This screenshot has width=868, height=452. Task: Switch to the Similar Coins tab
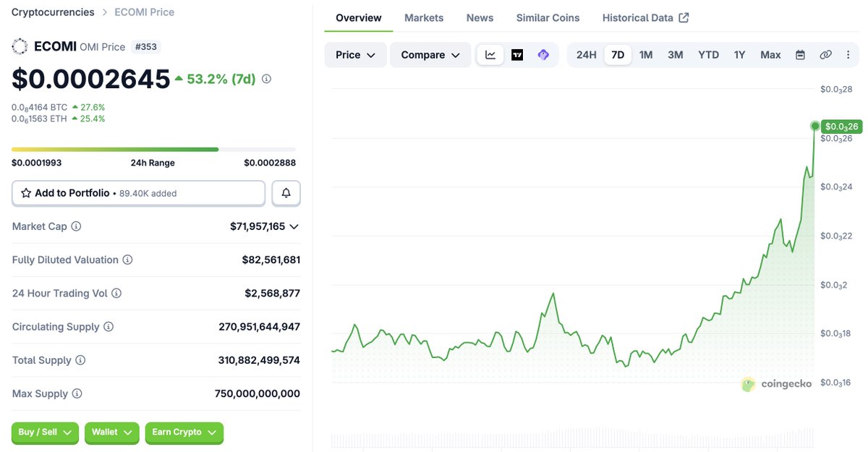[x=548, y=18]
